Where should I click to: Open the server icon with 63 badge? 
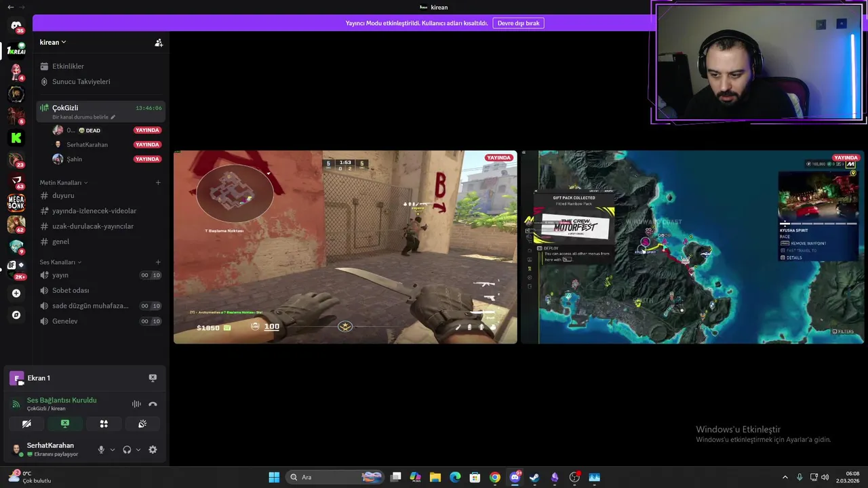[x=16, y=181]
